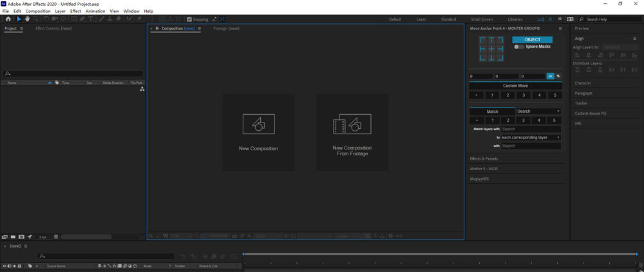Screen dimensions: 644x272
Task: Select the Hand tool
Action: tap(27, 19)
